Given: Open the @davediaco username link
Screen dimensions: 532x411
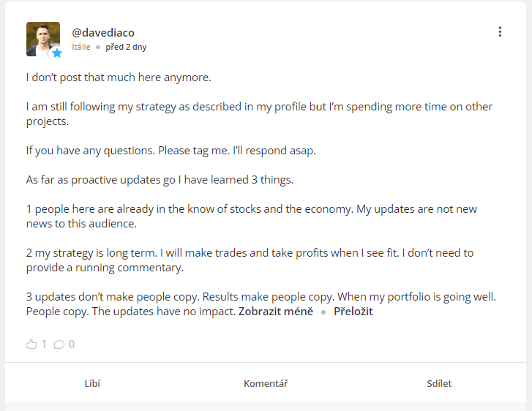Looking at the screenshot, I should (103, 32).
